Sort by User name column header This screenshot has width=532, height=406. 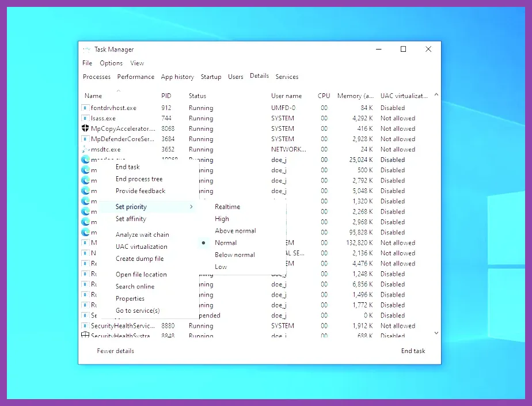tap(286, 96)
